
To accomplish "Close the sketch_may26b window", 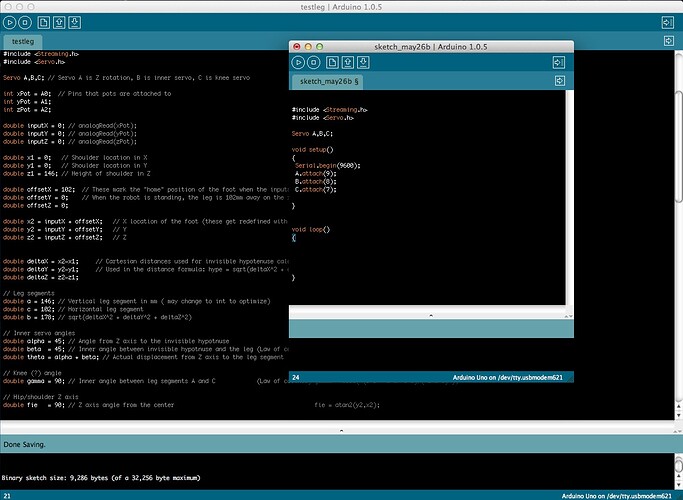I will point(297,47).
